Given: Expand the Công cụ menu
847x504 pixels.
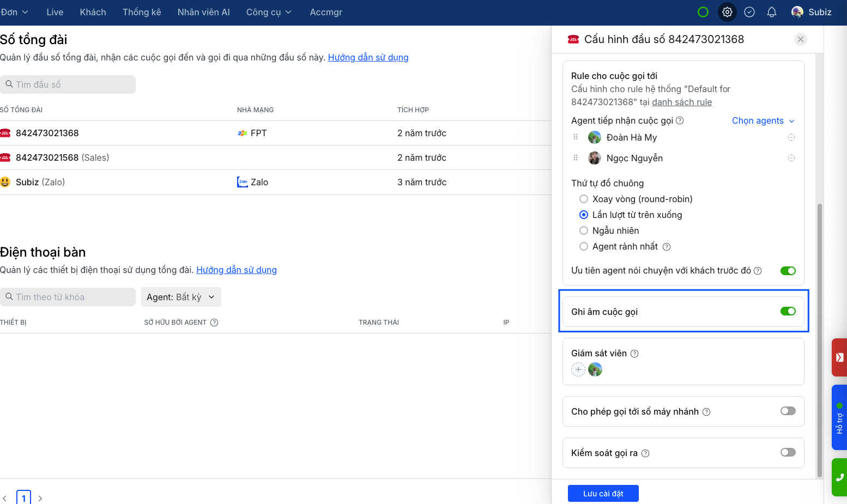Looking at the screenshot, I should pos(269,12).
